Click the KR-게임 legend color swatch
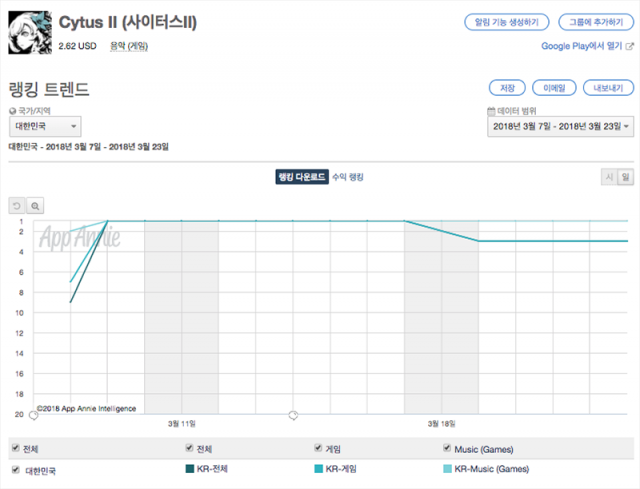Screen dimensions: 640x489 click(319, 468)
